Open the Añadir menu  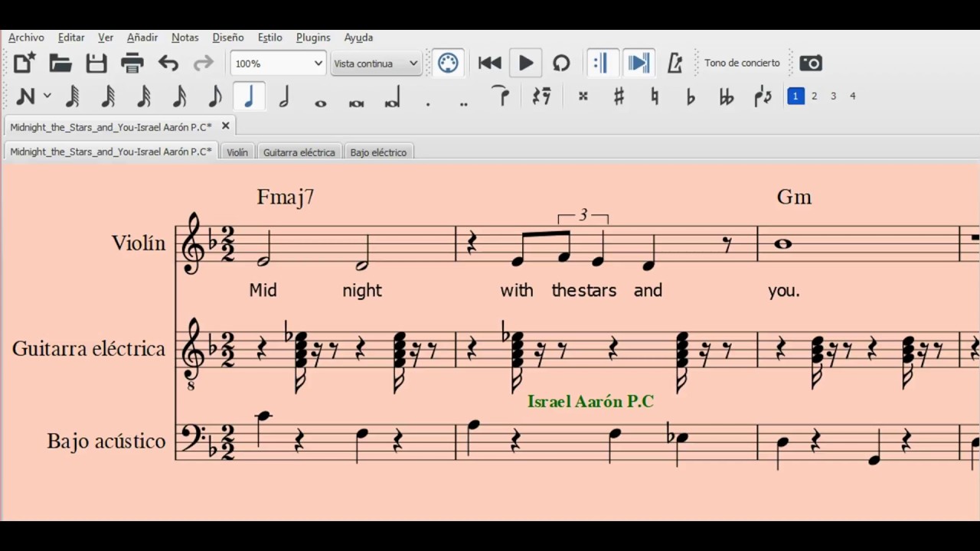[x=142, y=37]
